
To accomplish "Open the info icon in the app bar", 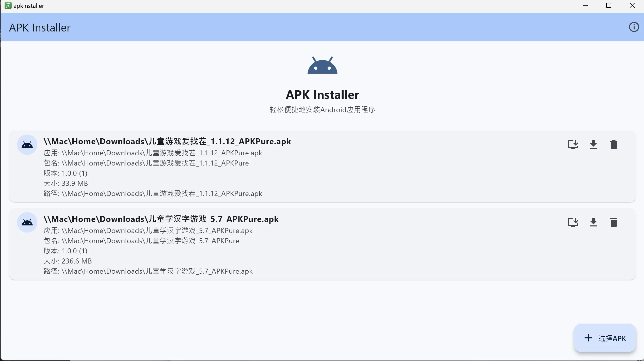I will [634, 27].
